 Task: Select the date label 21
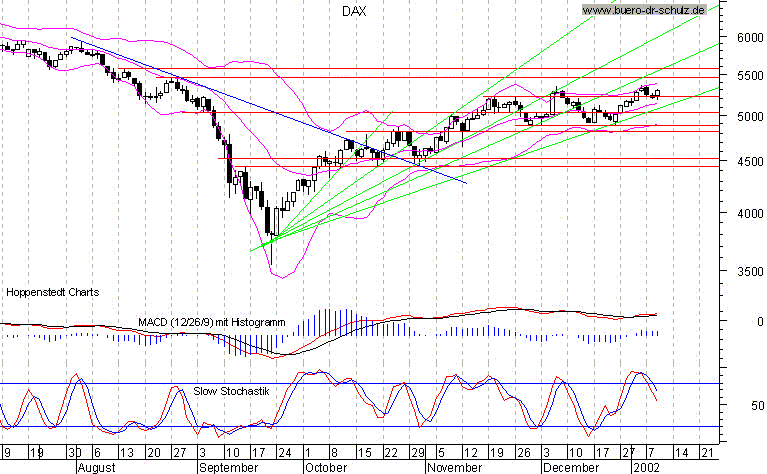point(707,453)
